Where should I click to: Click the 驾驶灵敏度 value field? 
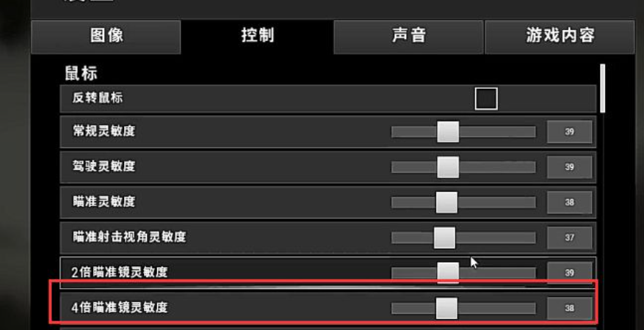(569, 167)
